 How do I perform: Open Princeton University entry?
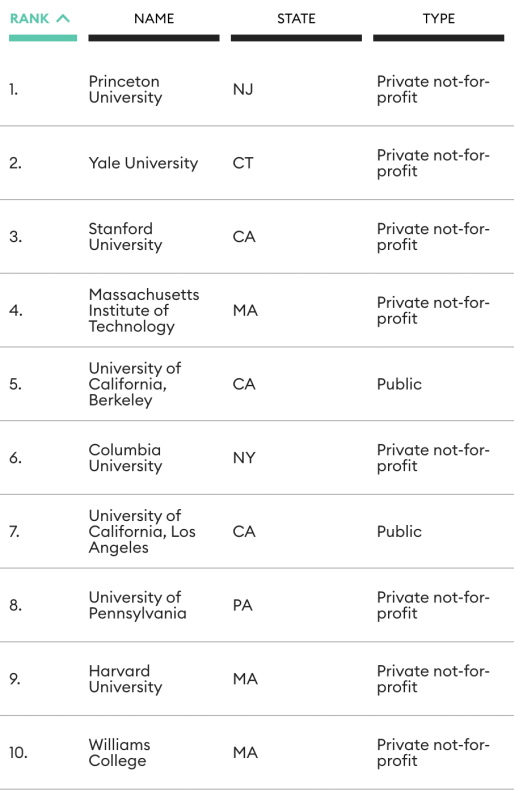point(126,89)
